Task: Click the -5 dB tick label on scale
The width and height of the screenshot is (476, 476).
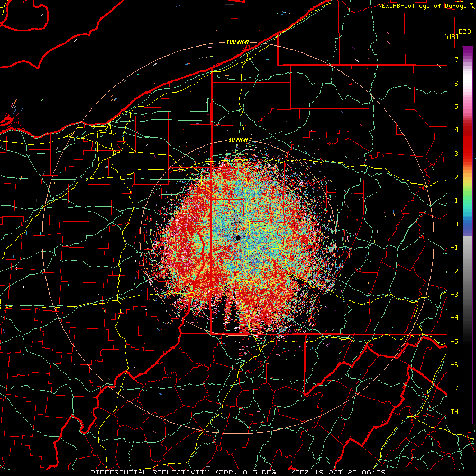Action: pyautogui.click(x=454, y=341)
